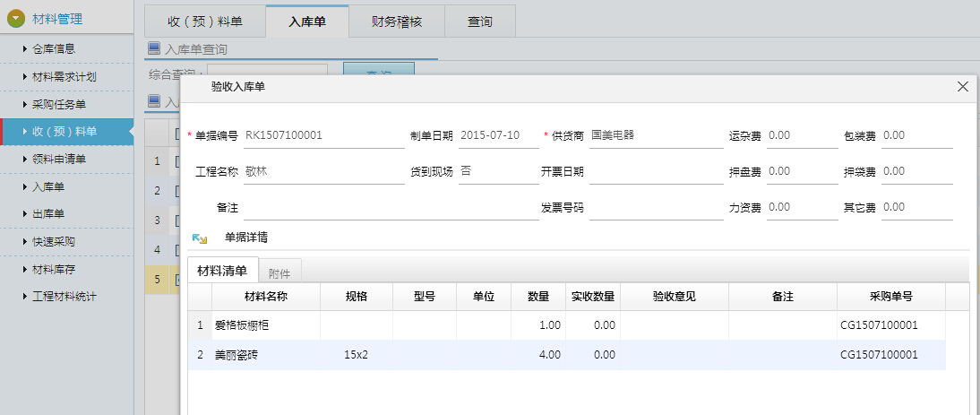
Task: Expand the 采购任务单 sidebar item
Action: (59, 105)
